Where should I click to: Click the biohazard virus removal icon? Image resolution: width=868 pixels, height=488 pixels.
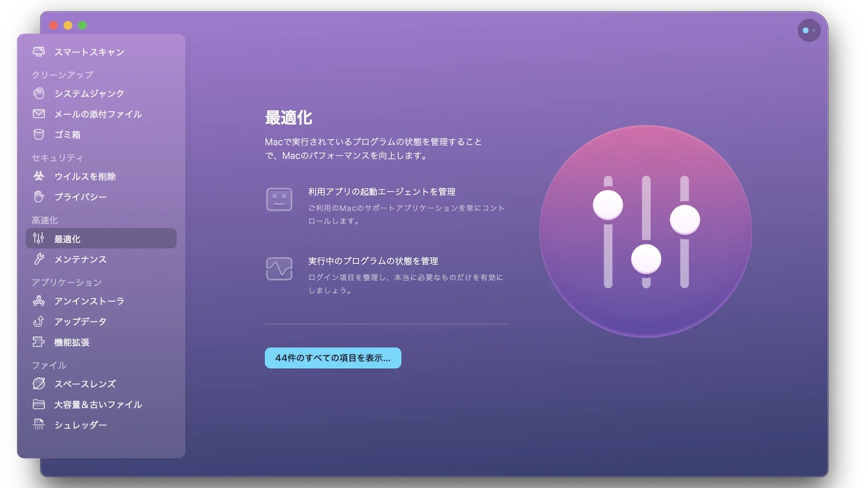39,176
